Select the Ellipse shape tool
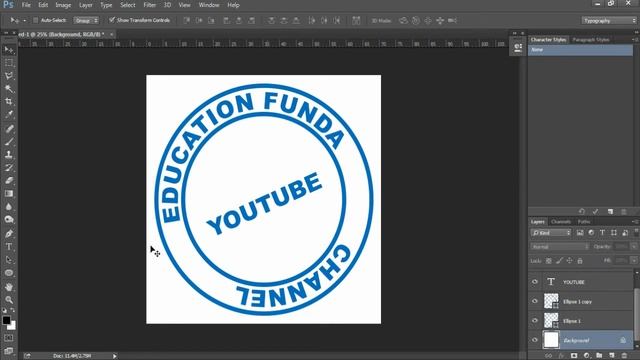 [x=9, y=273]
